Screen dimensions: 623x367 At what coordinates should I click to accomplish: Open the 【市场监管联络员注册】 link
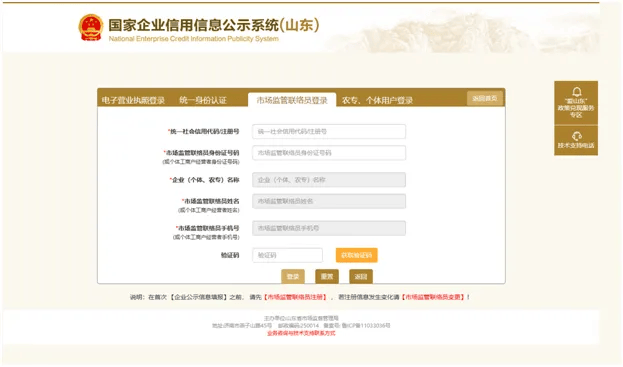pyautogui.click(x=296, y=297)
